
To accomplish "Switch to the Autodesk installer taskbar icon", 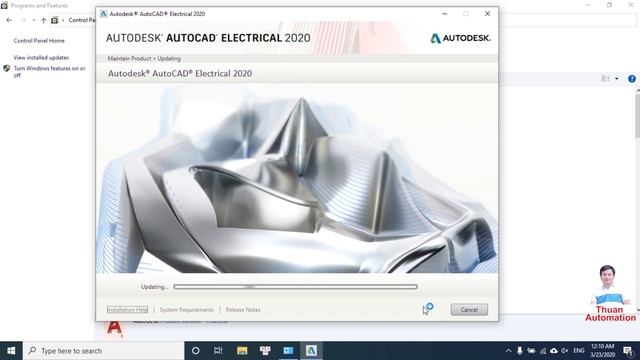I will pyautogui.click(x=311, y=351).
